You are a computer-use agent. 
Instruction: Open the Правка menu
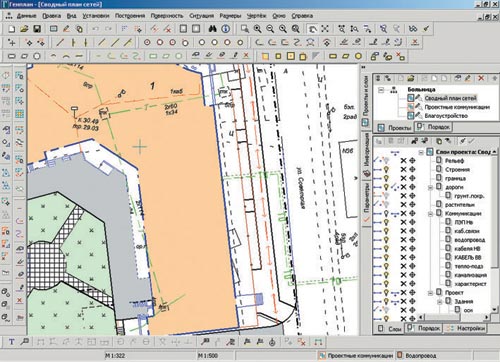click(x=51, y=16)
